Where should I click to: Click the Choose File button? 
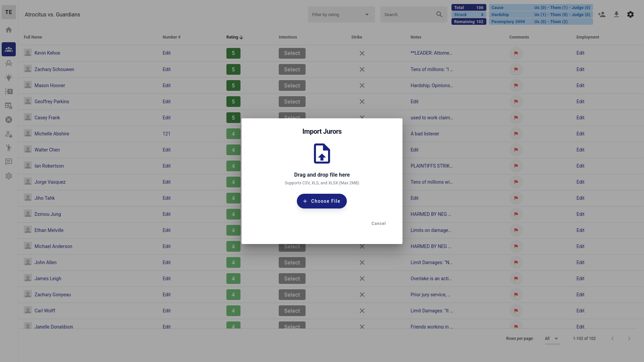point(322,201)
